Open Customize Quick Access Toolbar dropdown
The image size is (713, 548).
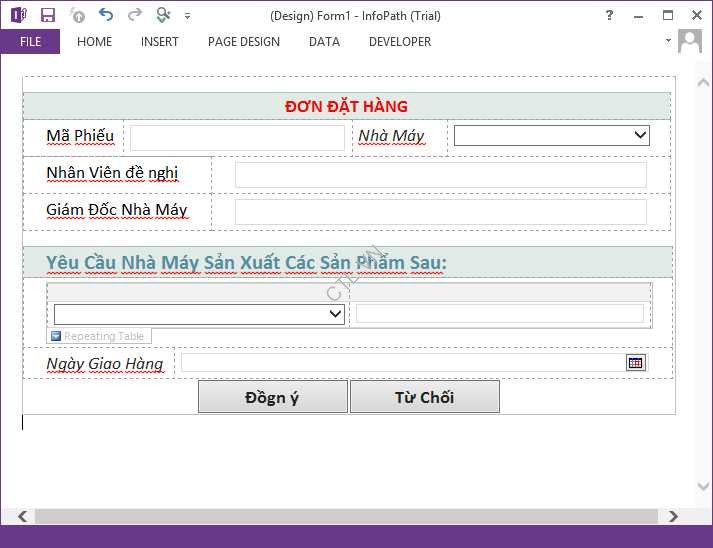[187, 16]
